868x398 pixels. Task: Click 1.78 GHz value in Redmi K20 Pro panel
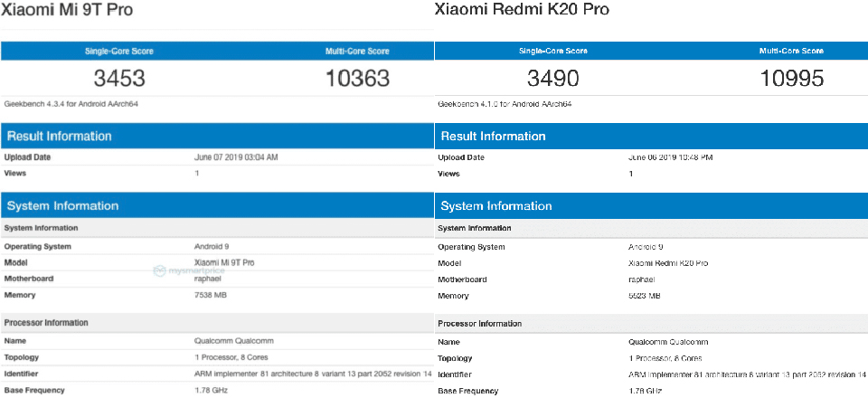click(x=645, y=391)
